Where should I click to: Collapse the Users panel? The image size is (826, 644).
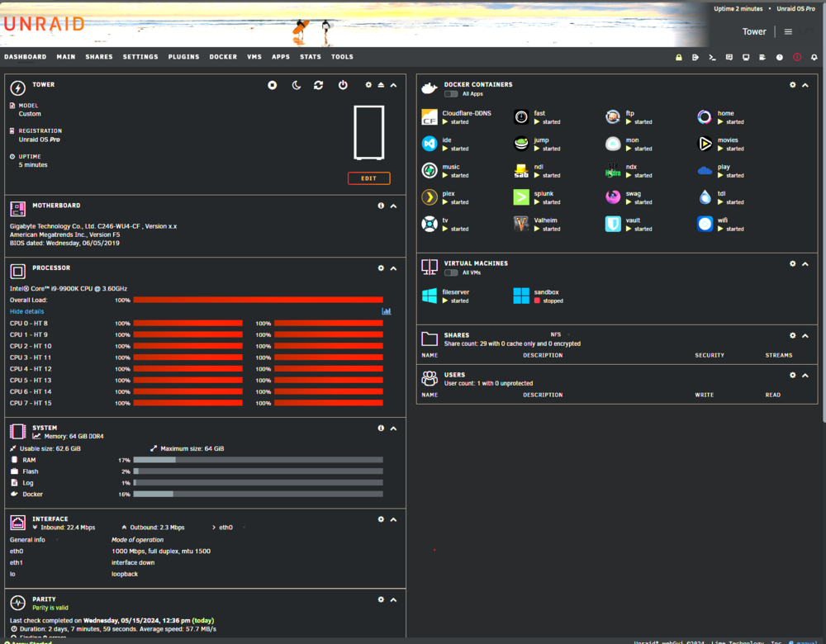[x=805, y=376]
